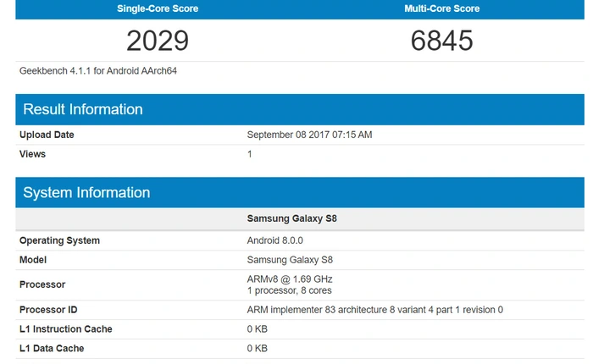
Task: Click the Result Information section header
Action: pyautogui.click(x=300, y=109)
